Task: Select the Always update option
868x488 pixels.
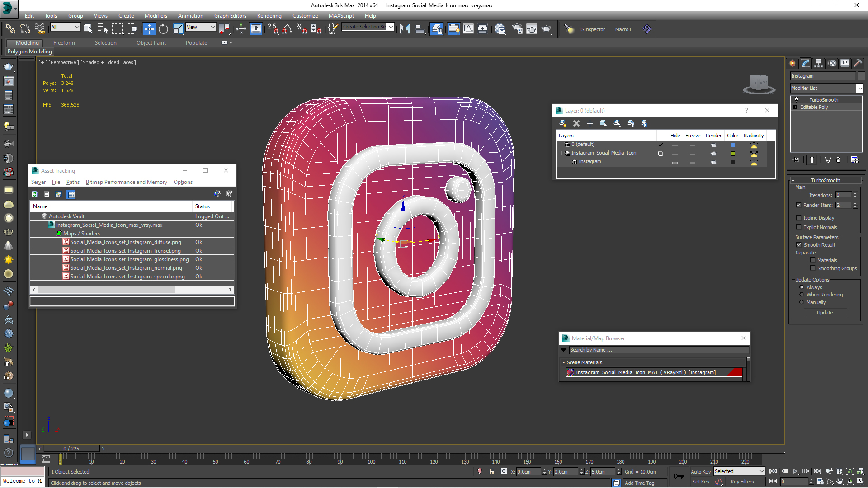Action: pos(802,287)
